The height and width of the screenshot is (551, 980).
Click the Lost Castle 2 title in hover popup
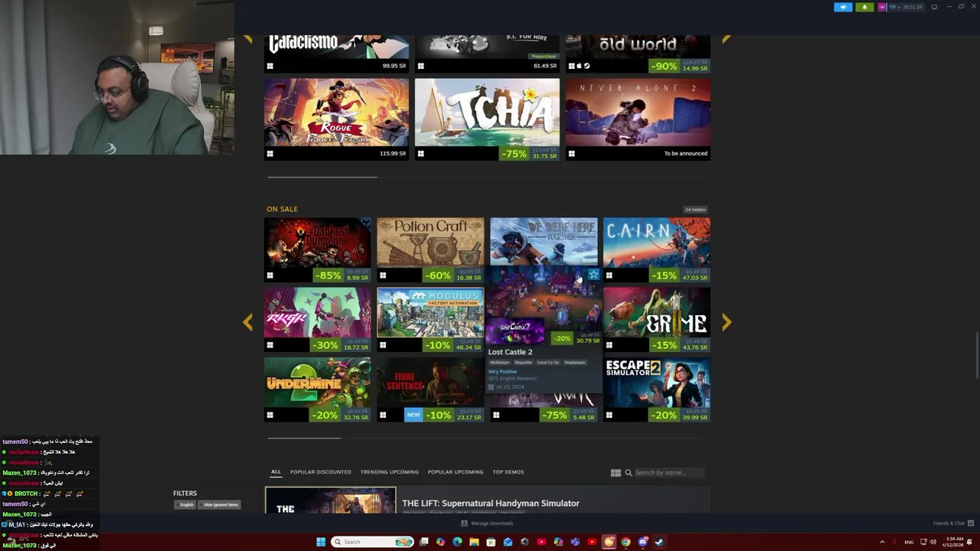tap(510, 352)
